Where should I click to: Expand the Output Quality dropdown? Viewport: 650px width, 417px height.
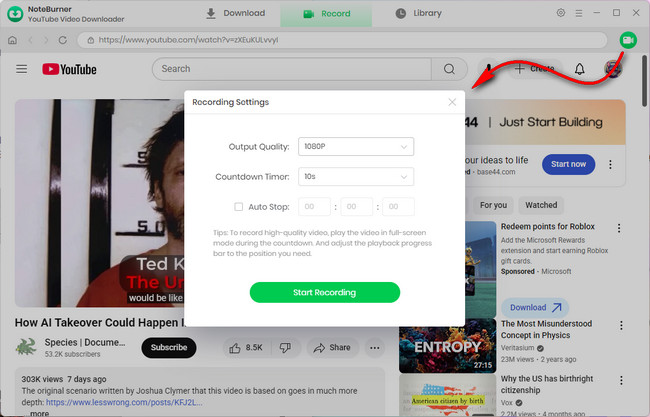[356, 146]
